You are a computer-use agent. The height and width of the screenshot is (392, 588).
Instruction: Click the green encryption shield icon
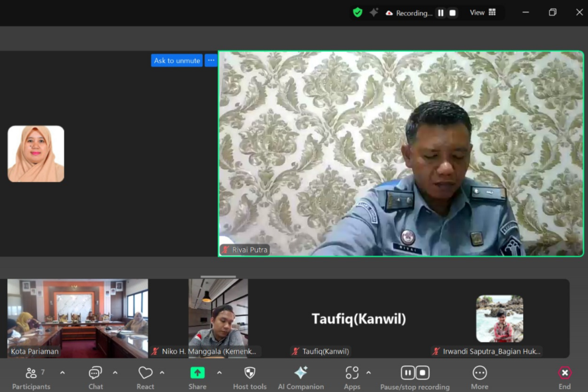click(x=358, y=13)
